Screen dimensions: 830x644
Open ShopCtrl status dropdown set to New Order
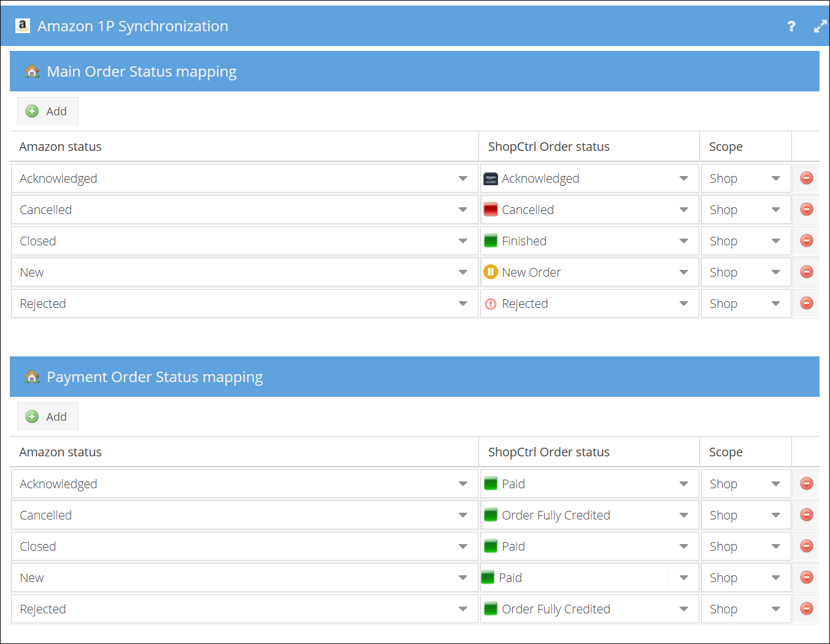coord(589,272)
